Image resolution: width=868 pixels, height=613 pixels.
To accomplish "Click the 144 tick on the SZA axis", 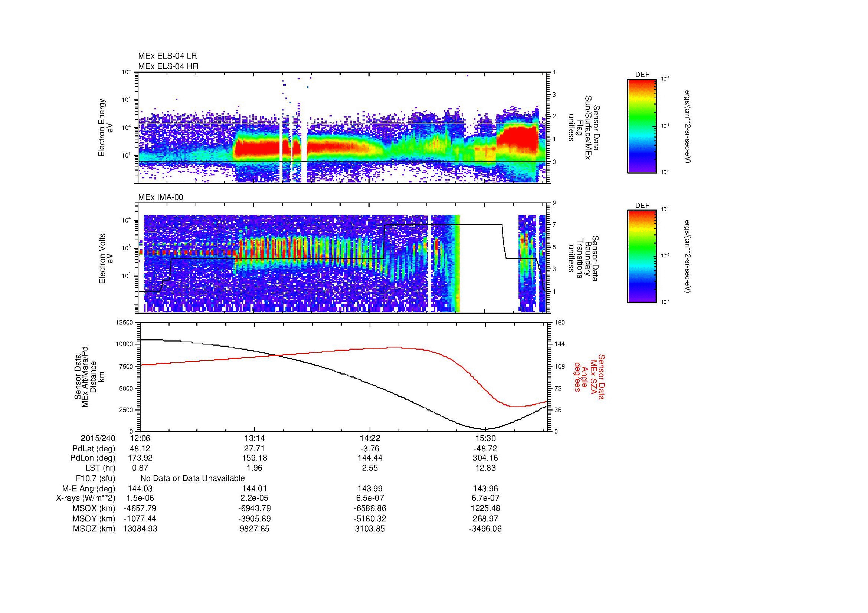I will (x=560, y=344).
